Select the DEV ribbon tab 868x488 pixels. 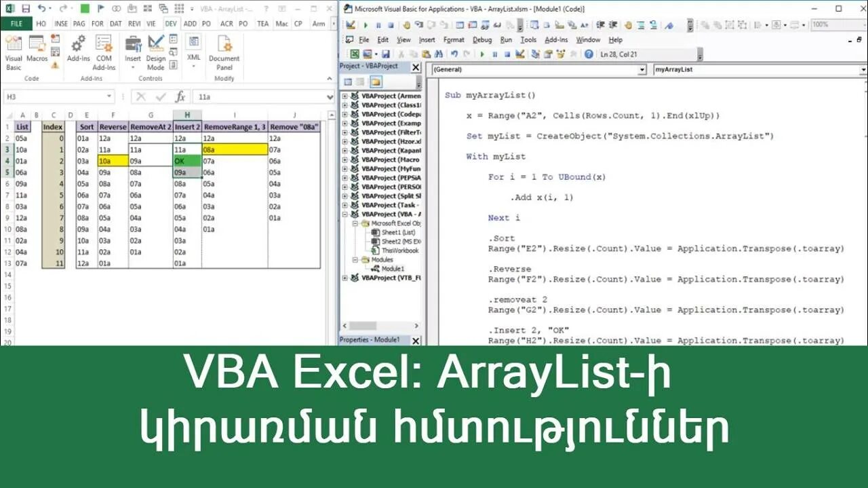[172, 24]
